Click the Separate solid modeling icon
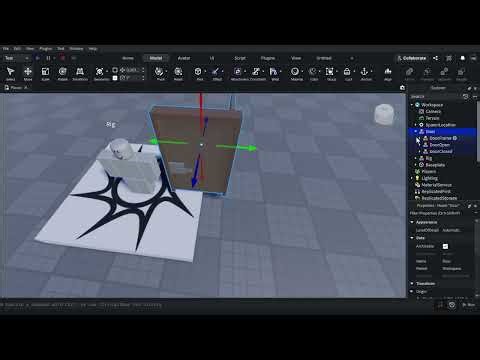Viewport: 480px width, 360px height. click(461, 71)
